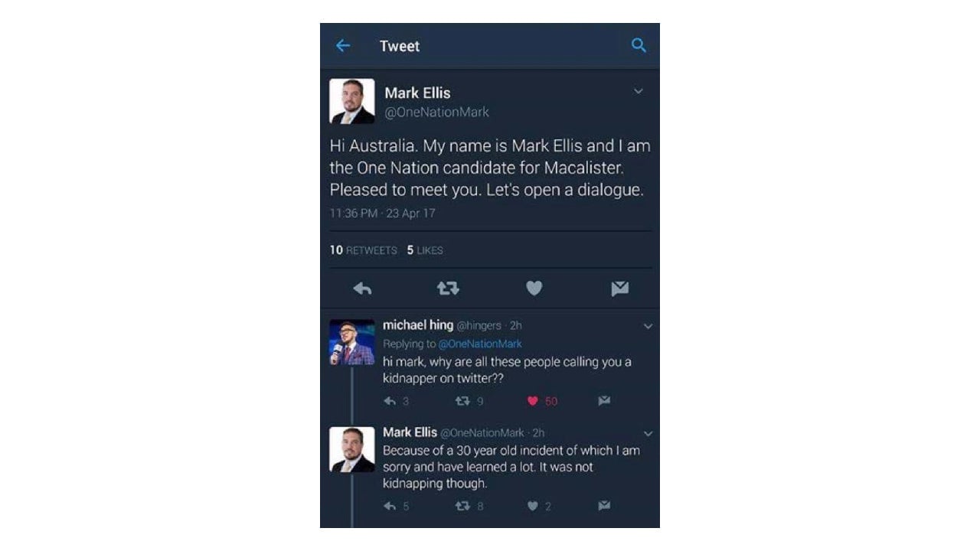The height and width of the screenshot is (551, 980).
Task: Open the dropdown on the main tweet
Action: (639, 90)
